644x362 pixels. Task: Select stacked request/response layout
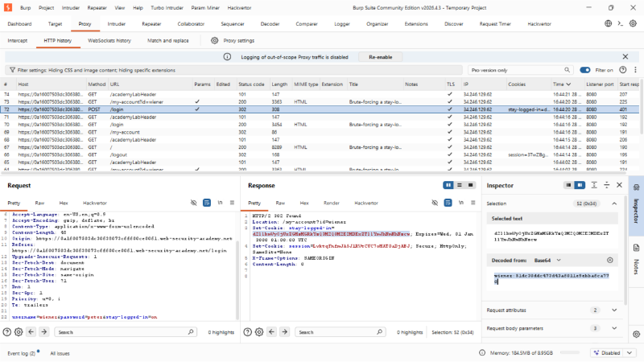[x=459, y=185]
